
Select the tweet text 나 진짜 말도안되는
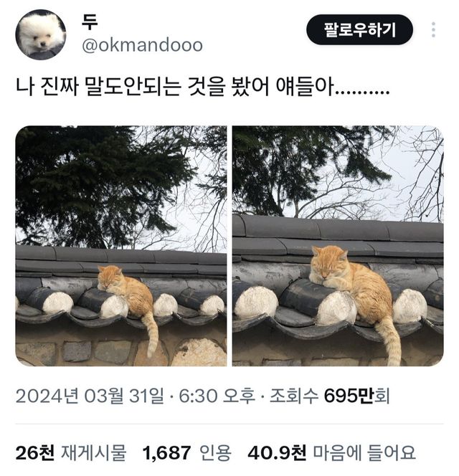pos(98,87)
